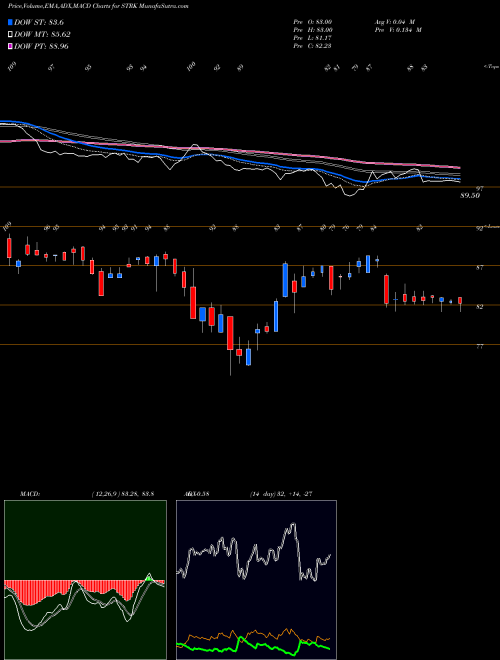Click the MACD: heading label
Screen dimensions: 500x660
click(x=30, y=494)
